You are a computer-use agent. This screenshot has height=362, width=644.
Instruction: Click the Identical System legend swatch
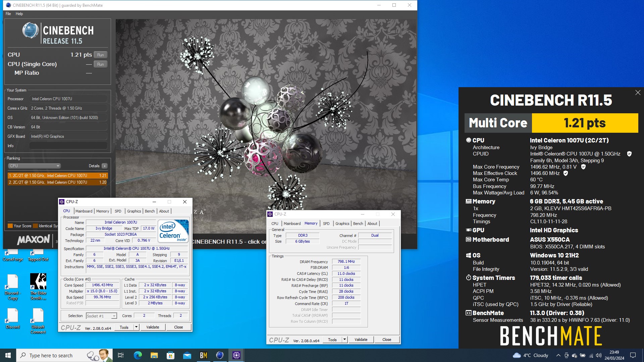coord(35,226)
